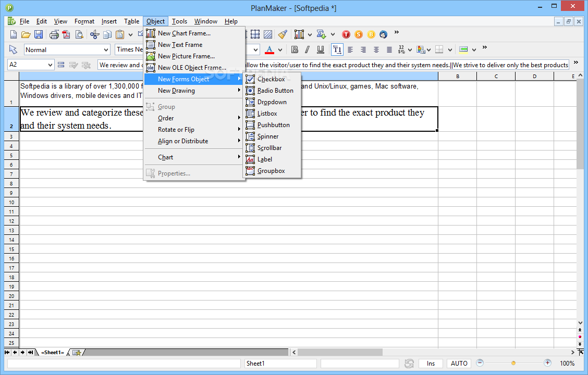Insert a Spinner forms object
Viewport: 588px width, 375px height.
coord(272,136)
